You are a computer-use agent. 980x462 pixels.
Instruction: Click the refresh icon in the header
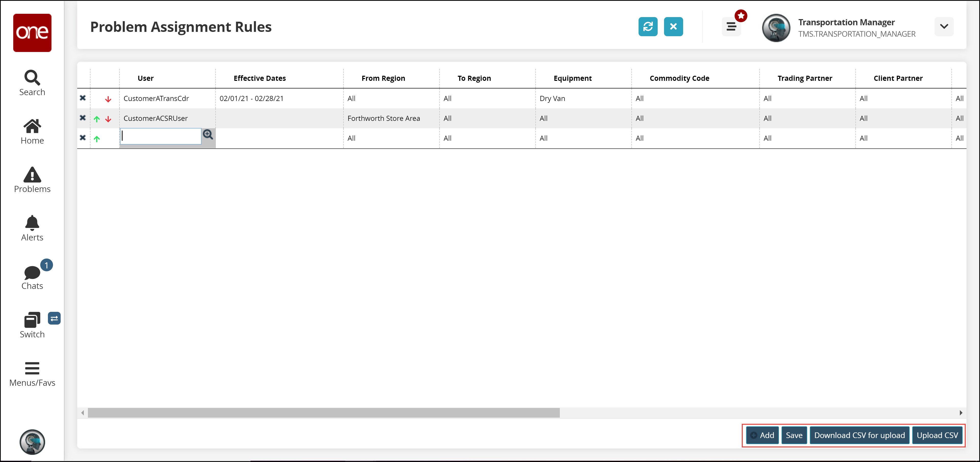(x=647, y=27)
